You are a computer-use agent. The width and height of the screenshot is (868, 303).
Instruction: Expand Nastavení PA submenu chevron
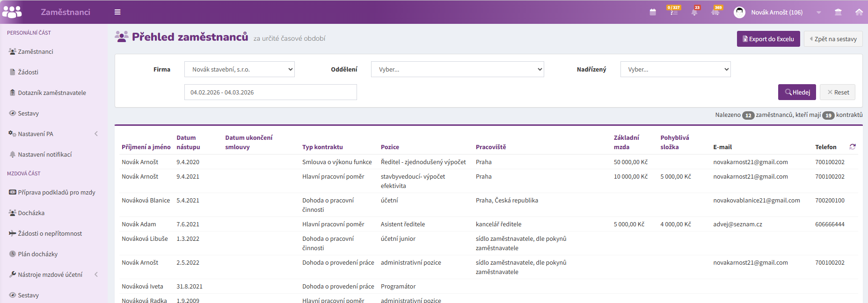point(96,134)
